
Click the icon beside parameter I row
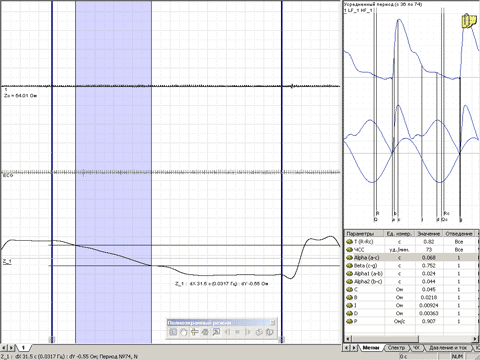click(349, 305)
